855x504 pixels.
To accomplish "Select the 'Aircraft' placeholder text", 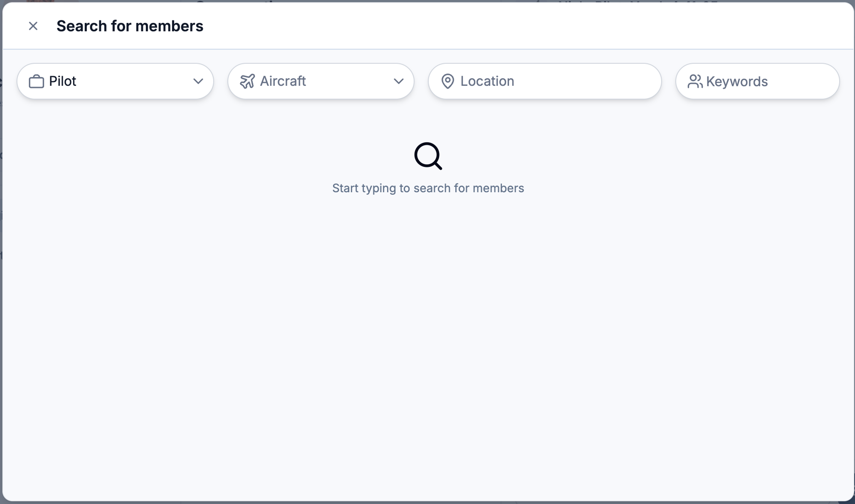I will point(283,81).
